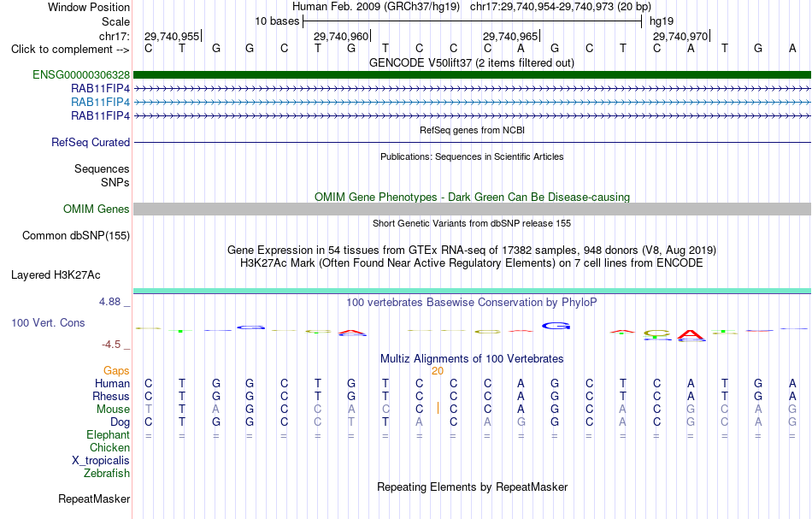This screenshot has width=812, height=519.
Task: Click the gray OMIM Genes bar
Action: 473,209
